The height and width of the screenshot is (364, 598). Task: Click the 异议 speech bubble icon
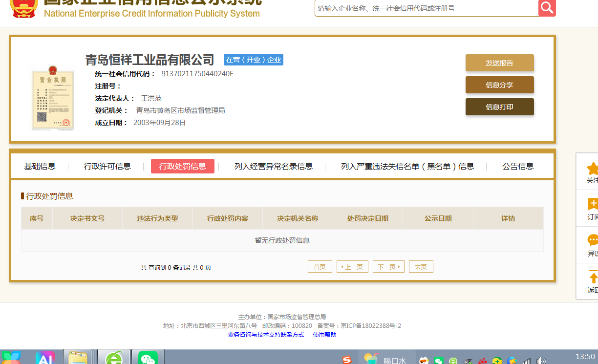pos(593,240)
